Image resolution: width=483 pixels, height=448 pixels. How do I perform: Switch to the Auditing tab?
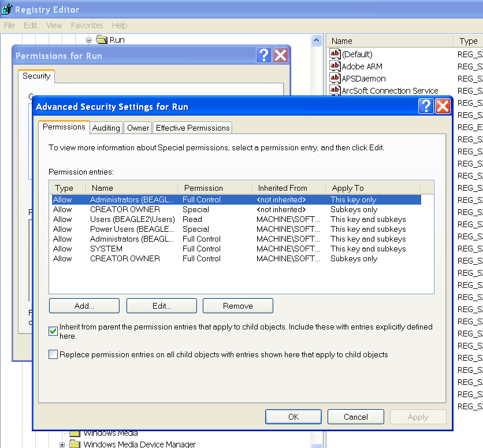click(106, 128)
